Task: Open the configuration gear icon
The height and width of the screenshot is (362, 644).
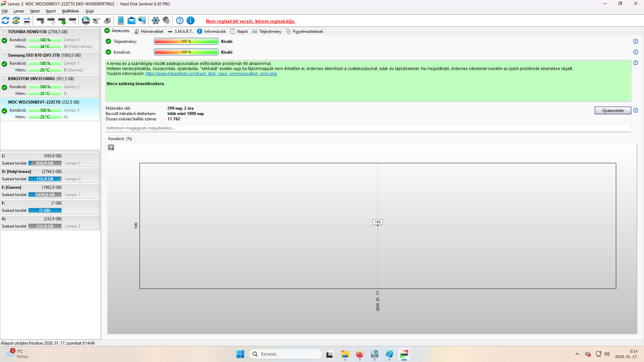Action: (x=155, y=21)
